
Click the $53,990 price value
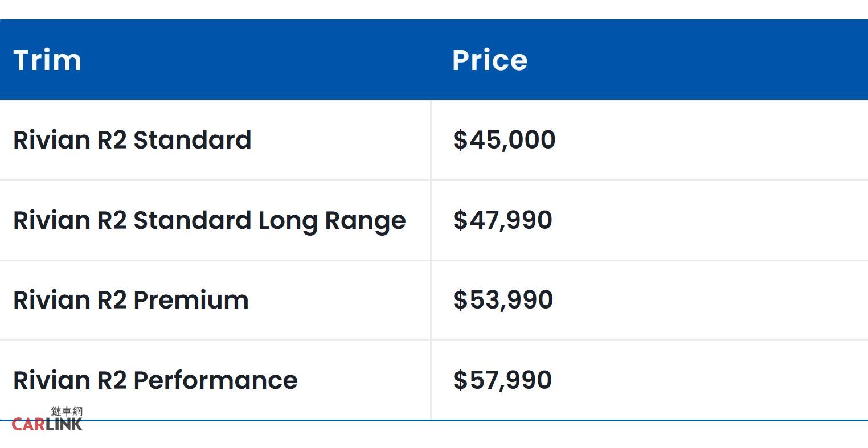[503, 300]
